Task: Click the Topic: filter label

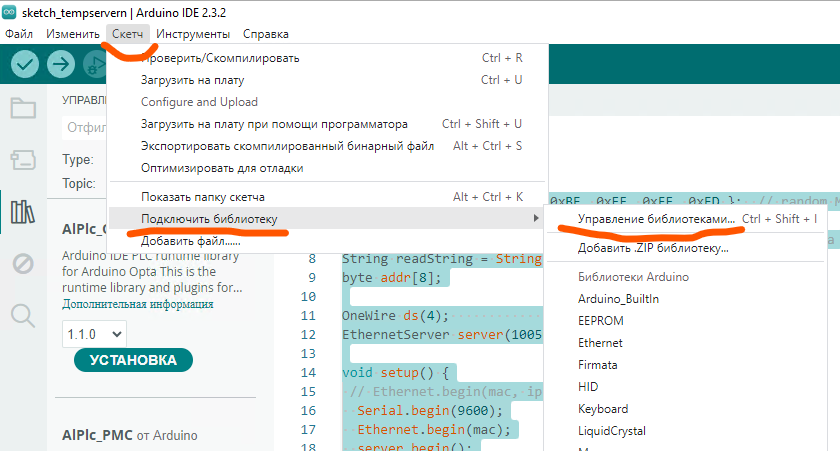Action: tap(79, 183)
